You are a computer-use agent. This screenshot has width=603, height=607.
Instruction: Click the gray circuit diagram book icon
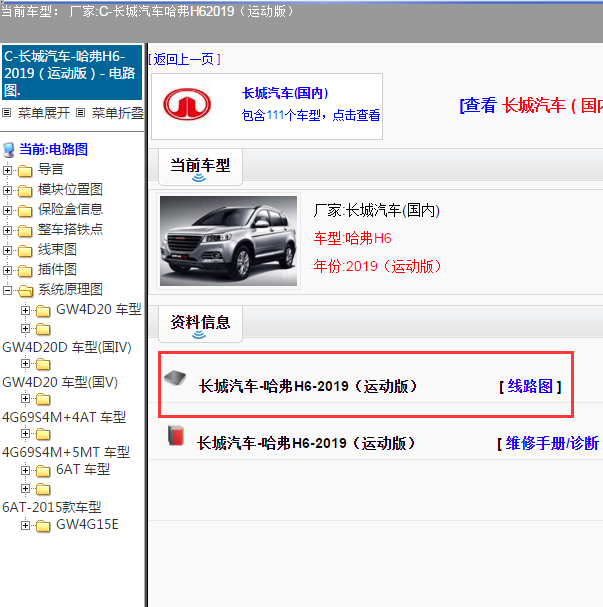[175, 377]
